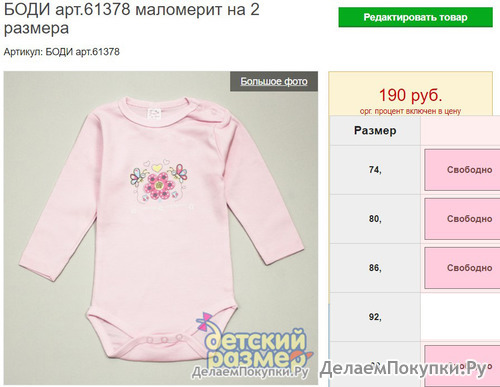Select Свободно slot for size 86
500x387 pixels.
tap(462, 268)
